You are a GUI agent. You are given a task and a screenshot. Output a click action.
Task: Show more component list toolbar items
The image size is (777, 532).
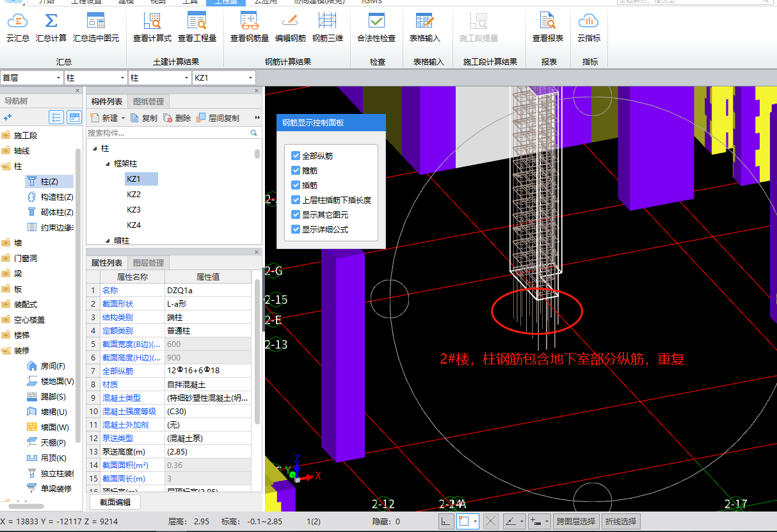click(x=257, y=118)
